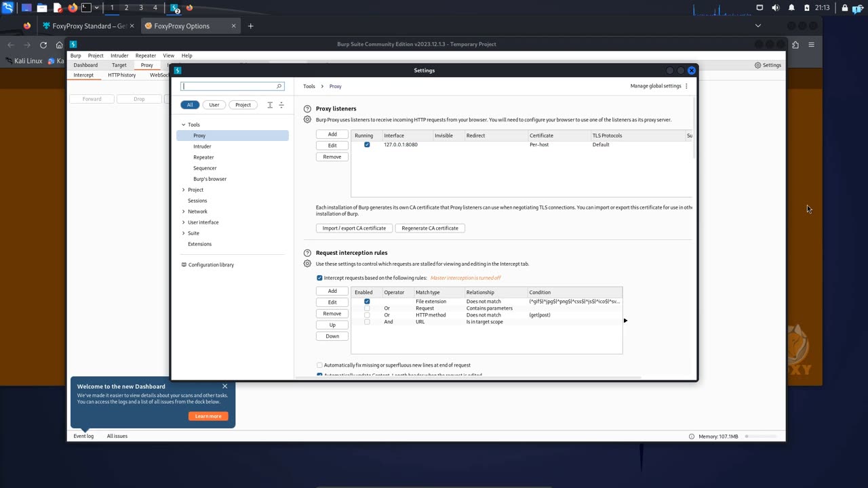This screenshot has width=868, height=488.
Task: Click the Request interception rules gear icon
Action: coord(307,264)
